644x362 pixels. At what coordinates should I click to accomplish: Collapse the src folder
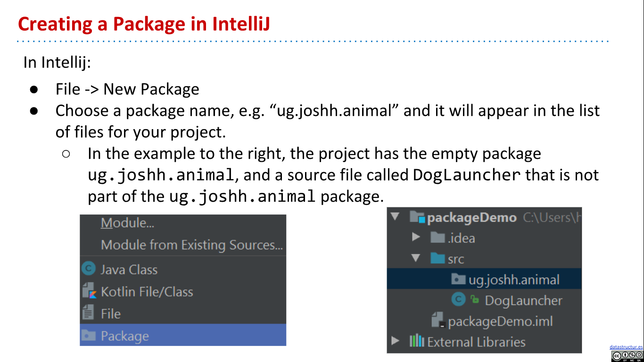click(x=416, y=258)
